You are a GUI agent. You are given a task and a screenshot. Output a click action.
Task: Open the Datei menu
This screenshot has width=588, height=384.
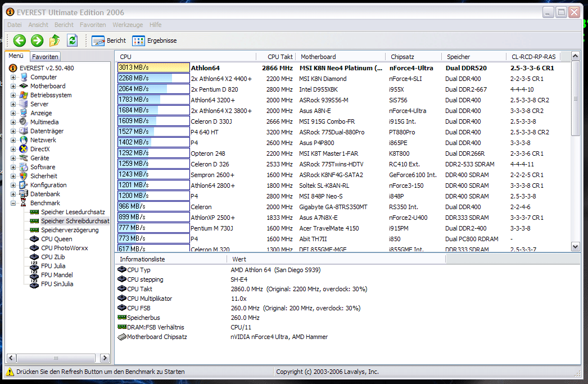click(x=14, y=25)
